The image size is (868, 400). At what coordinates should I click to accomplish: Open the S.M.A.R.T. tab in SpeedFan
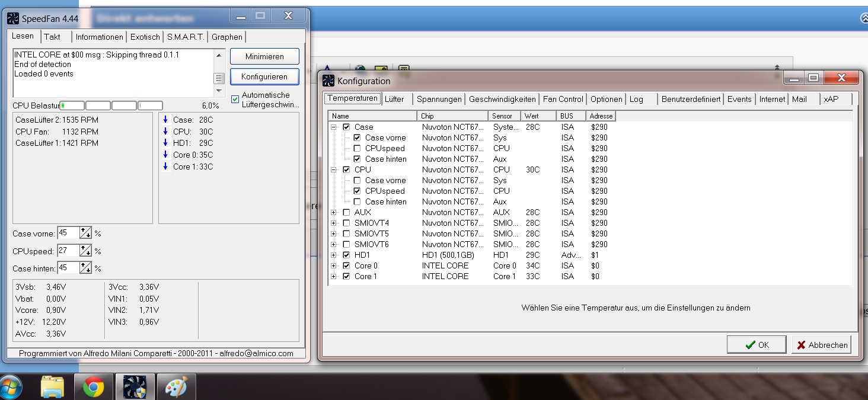tap(186, 37)
